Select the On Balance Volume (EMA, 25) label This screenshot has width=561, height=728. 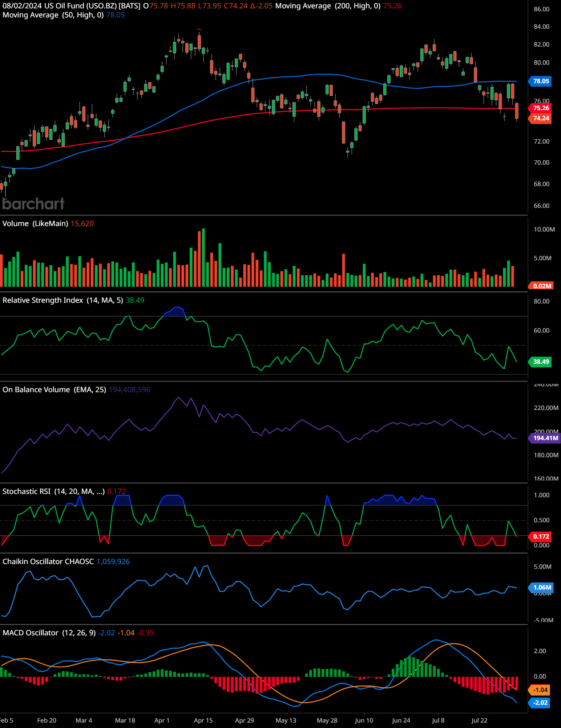pos(55,390)
